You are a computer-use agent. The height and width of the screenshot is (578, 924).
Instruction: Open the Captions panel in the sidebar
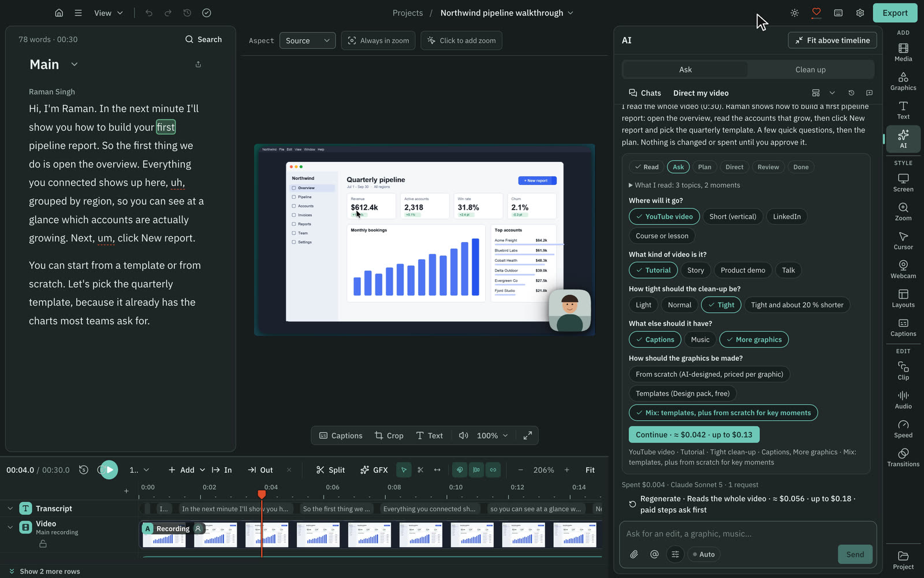pos(903,327)
